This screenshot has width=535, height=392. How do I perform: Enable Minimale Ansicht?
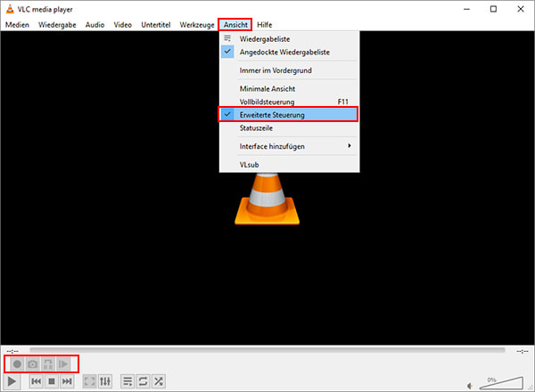pos(289,89)
